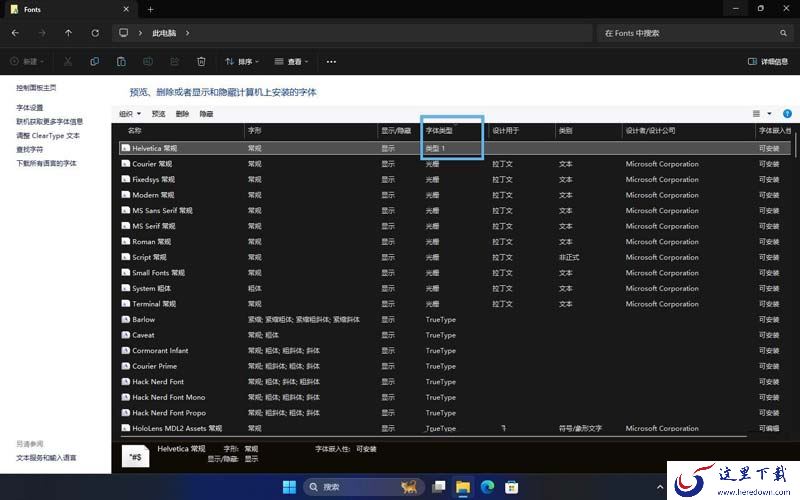Select the Modern 常规 font row

pos(455,195)
